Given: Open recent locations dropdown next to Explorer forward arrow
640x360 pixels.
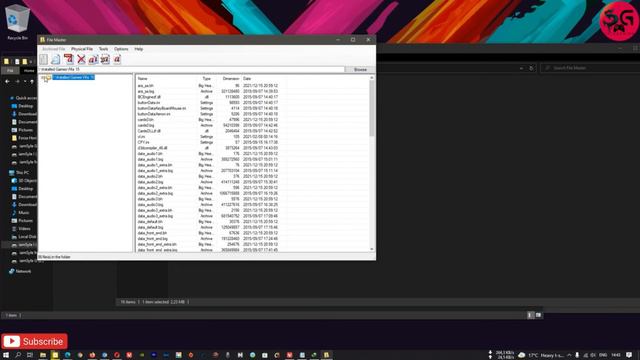Looking at the screenshot, I should 25,82.
